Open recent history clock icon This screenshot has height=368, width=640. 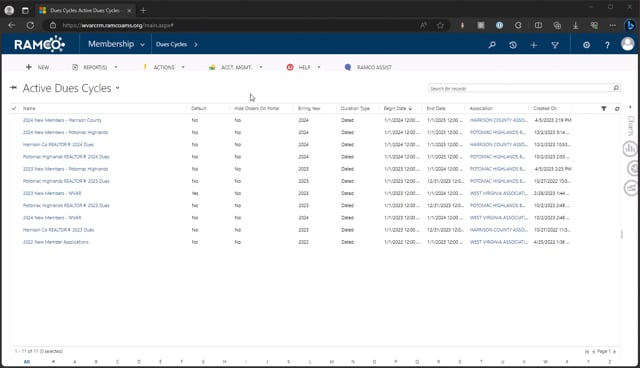coord(513,45)
